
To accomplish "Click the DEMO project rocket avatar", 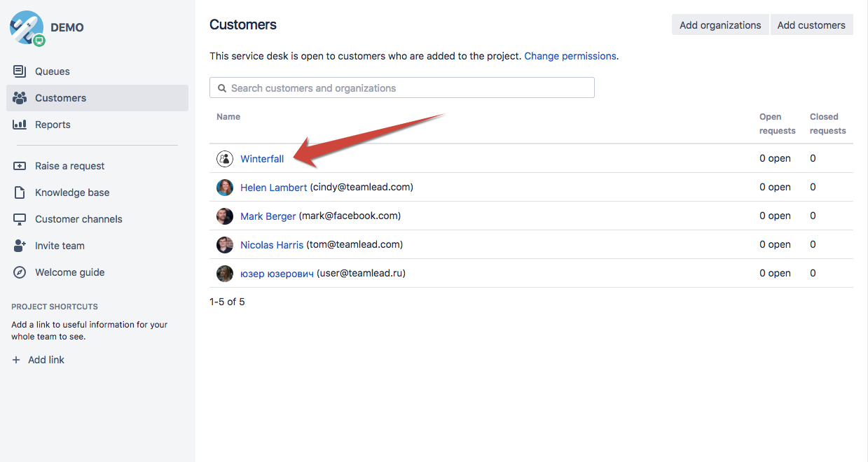I will coord(26,27).
